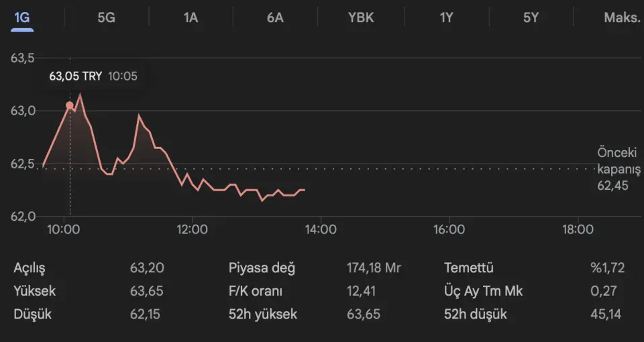Click the highlighted data point on the chart line
The height and width of the screenshot is (342, 644).
pyautogui.click(x=70, y=105)
